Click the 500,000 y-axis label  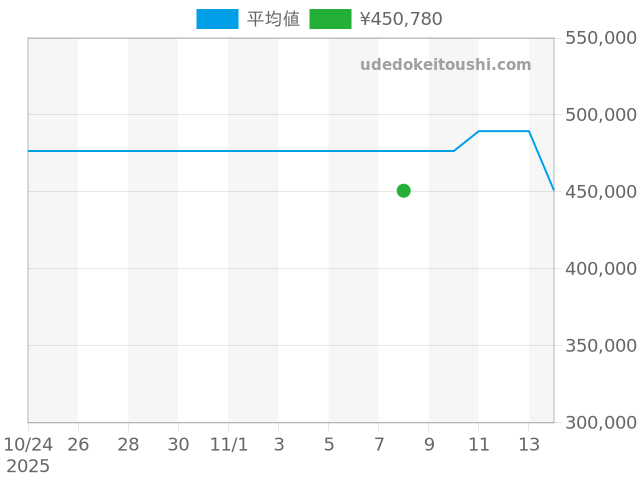click(601, 115)
